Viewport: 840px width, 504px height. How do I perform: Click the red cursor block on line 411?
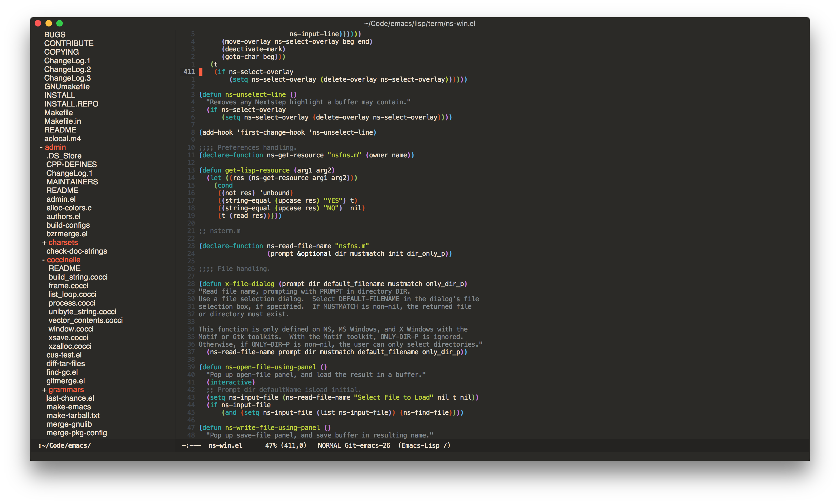tap(201, 72)
